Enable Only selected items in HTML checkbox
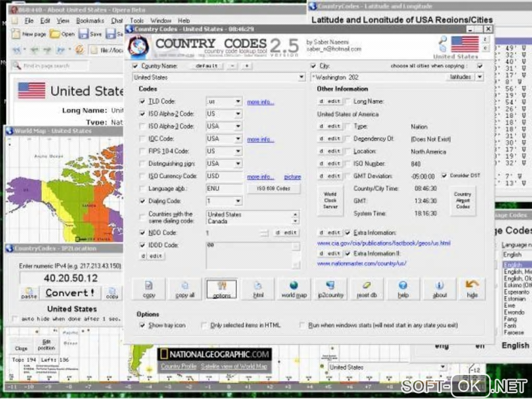 pos(204,325)
